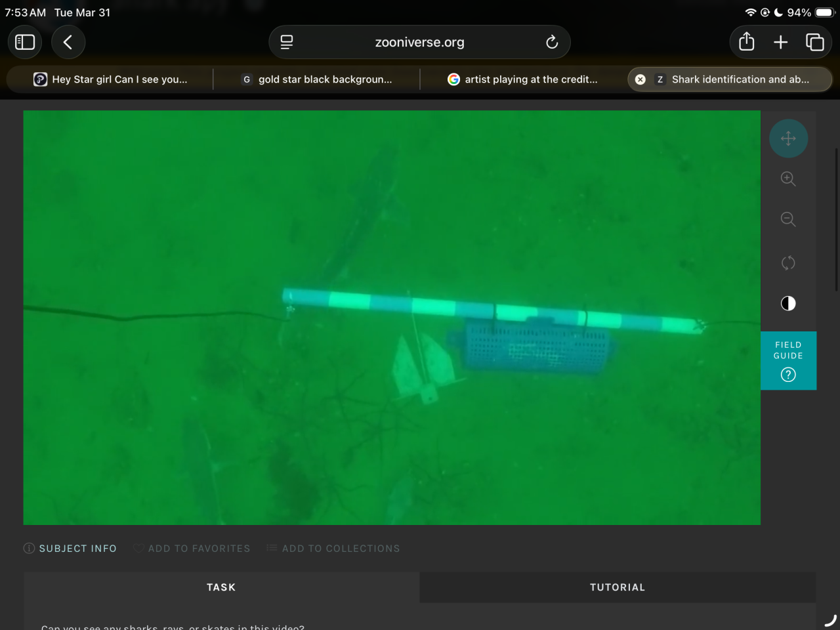Switch to 'gold star black background' tab

tap(316, 79)
